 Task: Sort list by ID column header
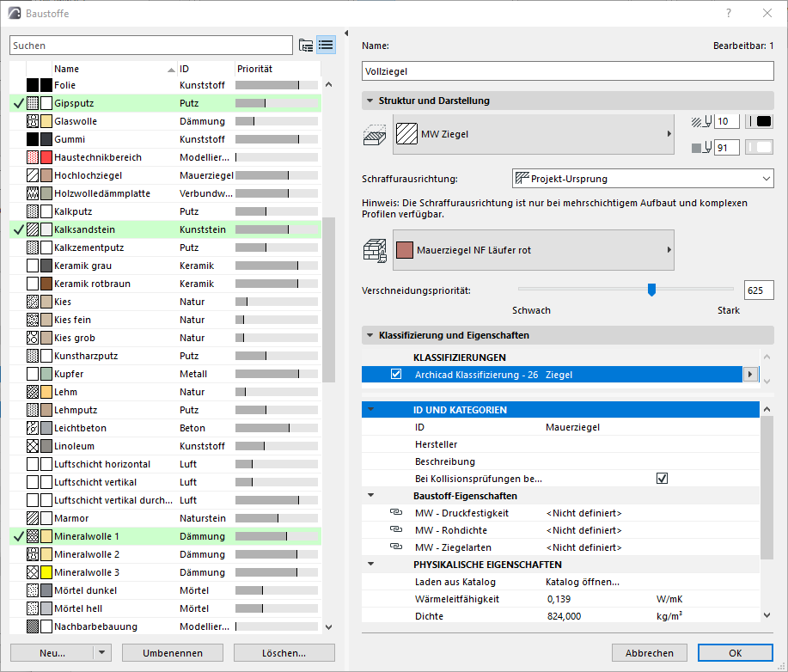205,69
